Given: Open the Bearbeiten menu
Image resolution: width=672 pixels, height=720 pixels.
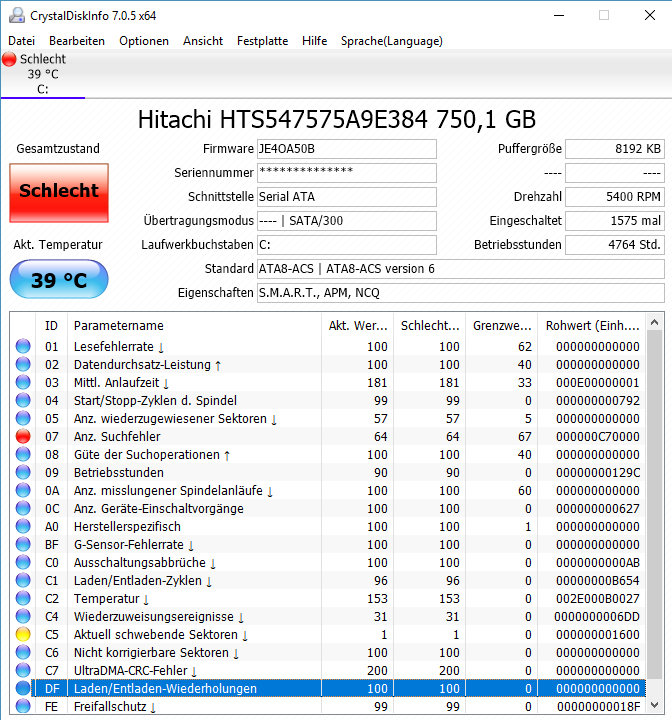Looking at the screenshot, I should point(77,41).
